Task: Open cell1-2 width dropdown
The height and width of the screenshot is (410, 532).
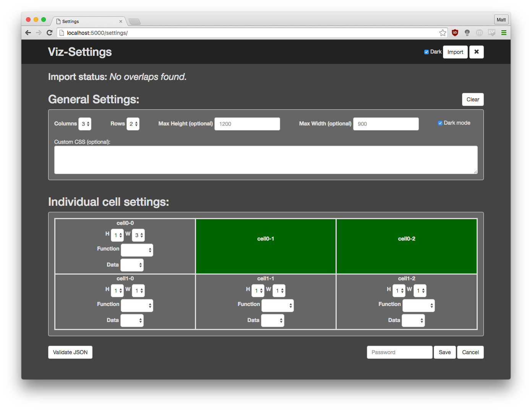Action: coord(420,291)
